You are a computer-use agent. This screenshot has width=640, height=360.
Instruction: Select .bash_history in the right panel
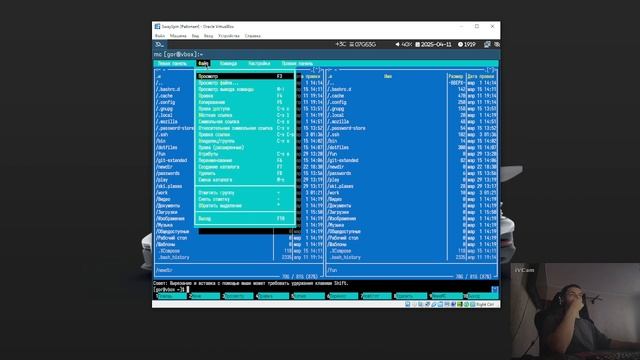tap(346, 258)
